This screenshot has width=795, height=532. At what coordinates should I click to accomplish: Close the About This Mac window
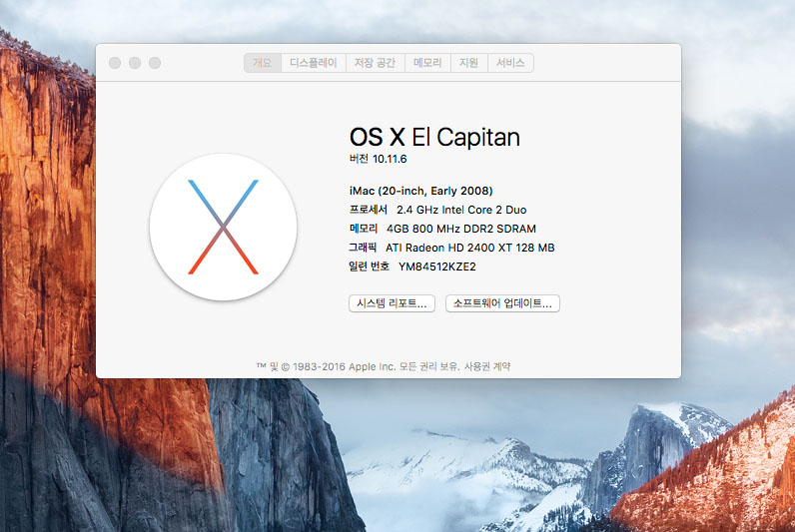point(115,63)
